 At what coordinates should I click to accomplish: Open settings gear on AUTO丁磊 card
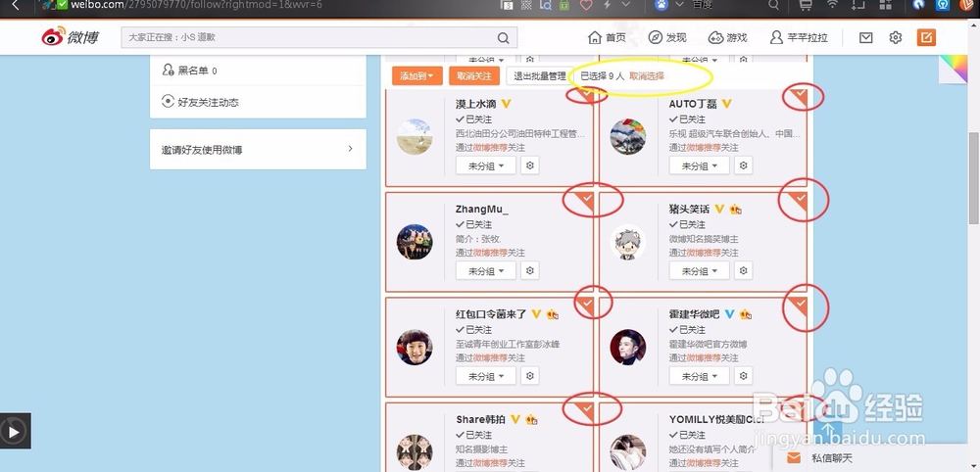coord(743,165)
